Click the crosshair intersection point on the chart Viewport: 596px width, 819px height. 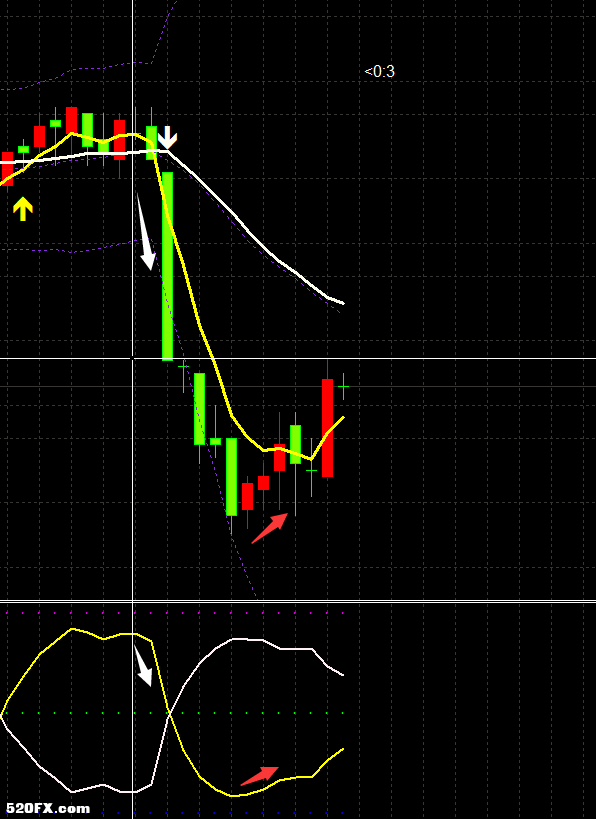[x=133, y=358]
